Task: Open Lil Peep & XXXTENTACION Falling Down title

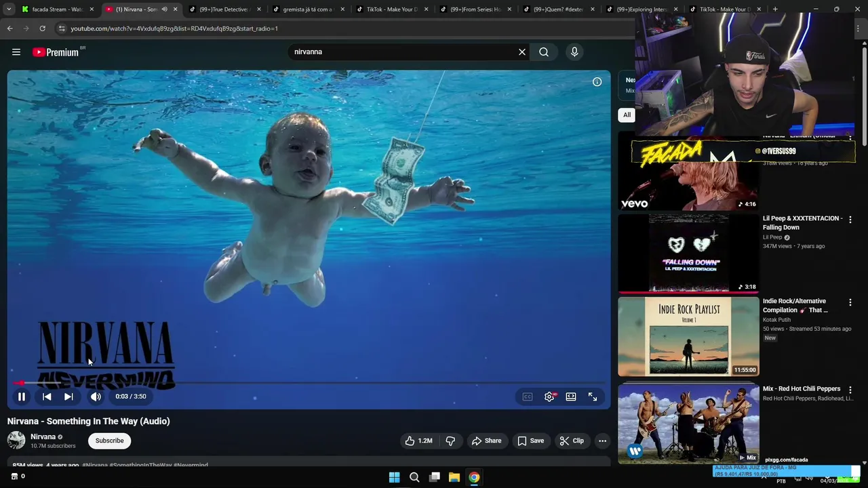Action: (802, 223)
